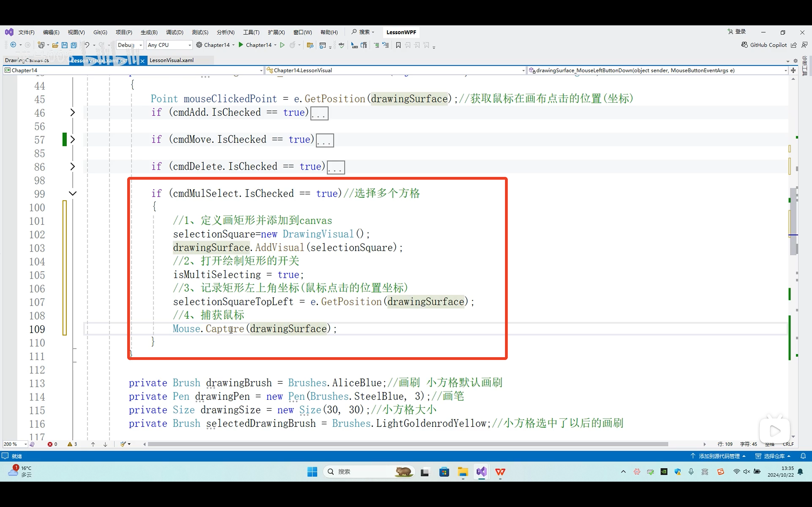Click Start Without Debugging outline play icon
This screenshot has width=812, height=507.
pos(282,45)
